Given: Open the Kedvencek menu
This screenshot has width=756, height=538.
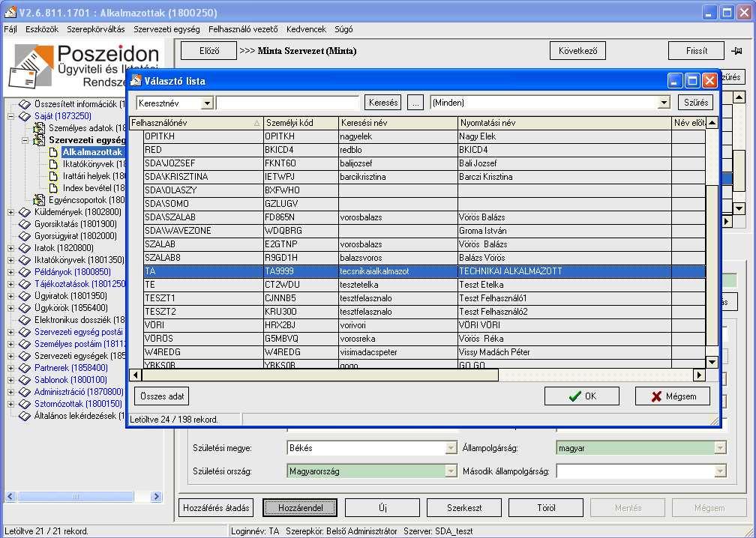Looking at the screenshot, I should (306, 29).
